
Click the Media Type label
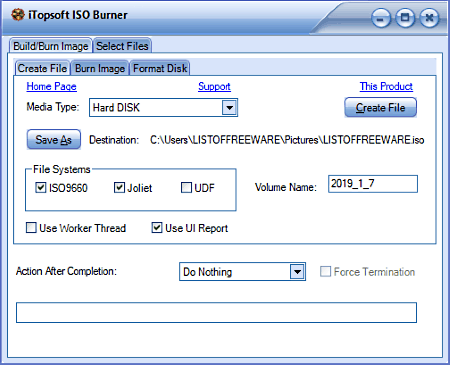click(x=53, y=107)
